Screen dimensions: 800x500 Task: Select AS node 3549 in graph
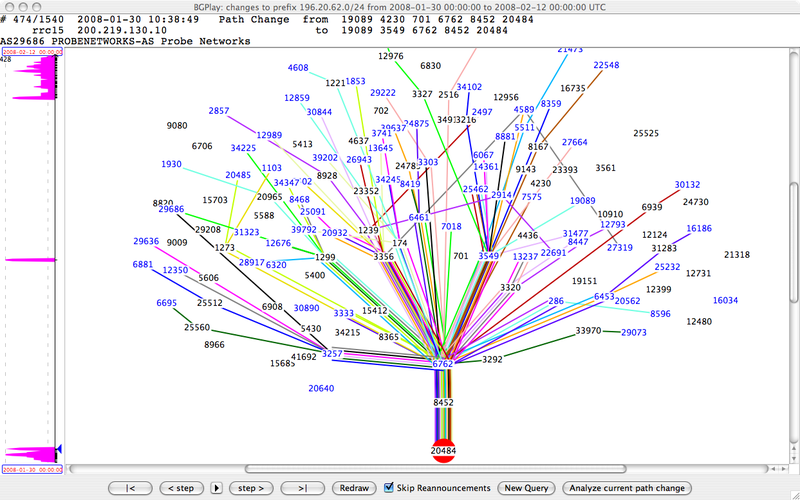coord(488,256)
